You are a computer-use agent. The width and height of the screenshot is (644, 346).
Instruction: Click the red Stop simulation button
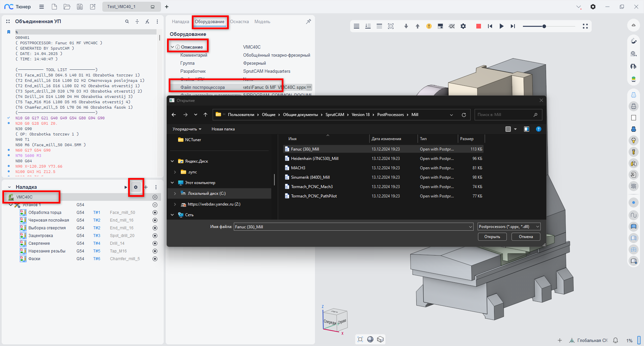(478, 26)
